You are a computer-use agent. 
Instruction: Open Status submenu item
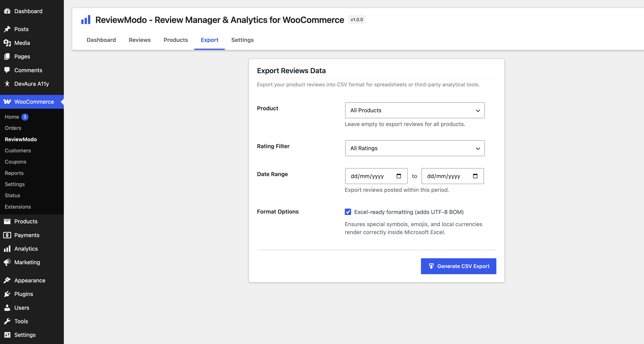13,196
